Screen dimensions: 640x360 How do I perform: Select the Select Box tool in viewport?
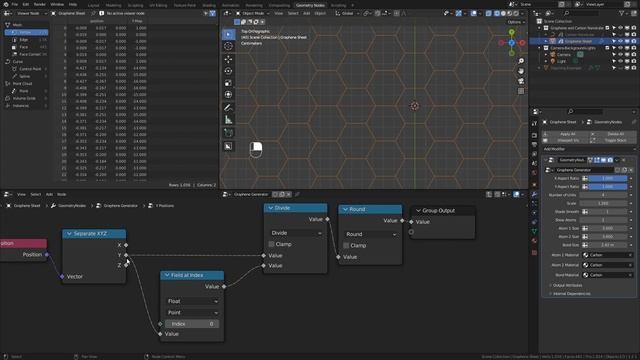click(228, 35)
